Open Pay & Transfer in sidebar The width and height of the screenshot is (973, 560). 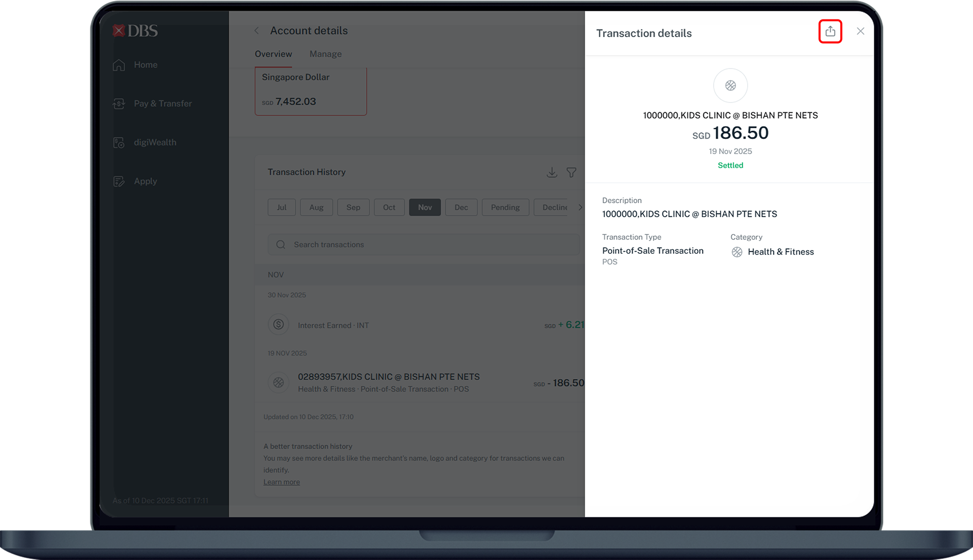click(x=162, y=104)
